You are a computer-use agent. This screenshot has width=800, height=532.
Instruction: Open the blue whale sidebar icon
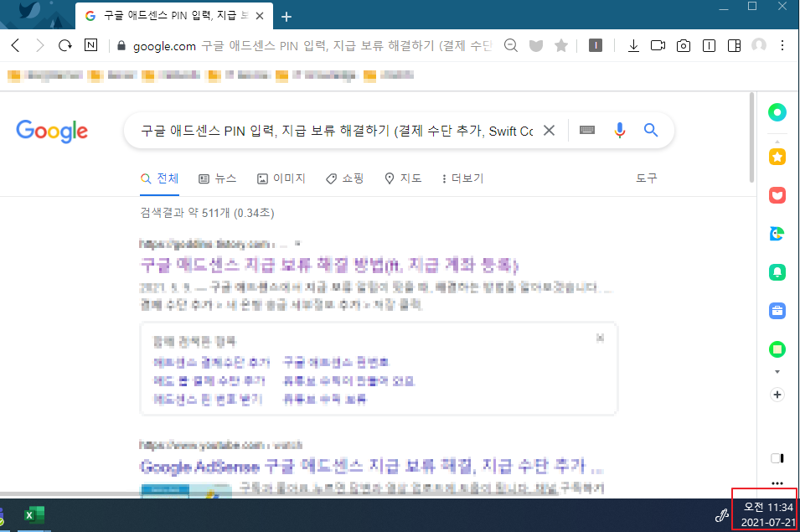pos(777,234)
